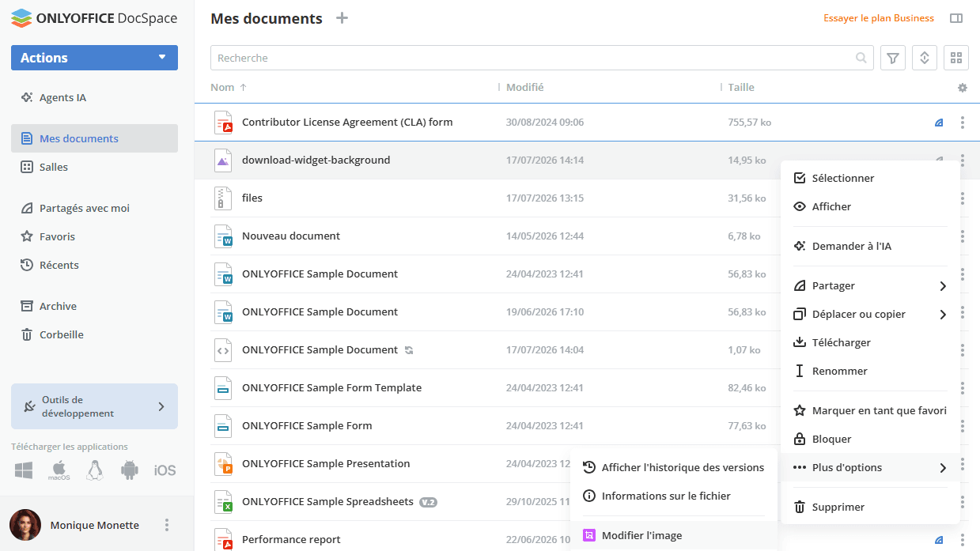This screenshot has height=551, width=980.
Task: Click the Recherche search field
Action: pyautogui.click(x=542, y=58)
